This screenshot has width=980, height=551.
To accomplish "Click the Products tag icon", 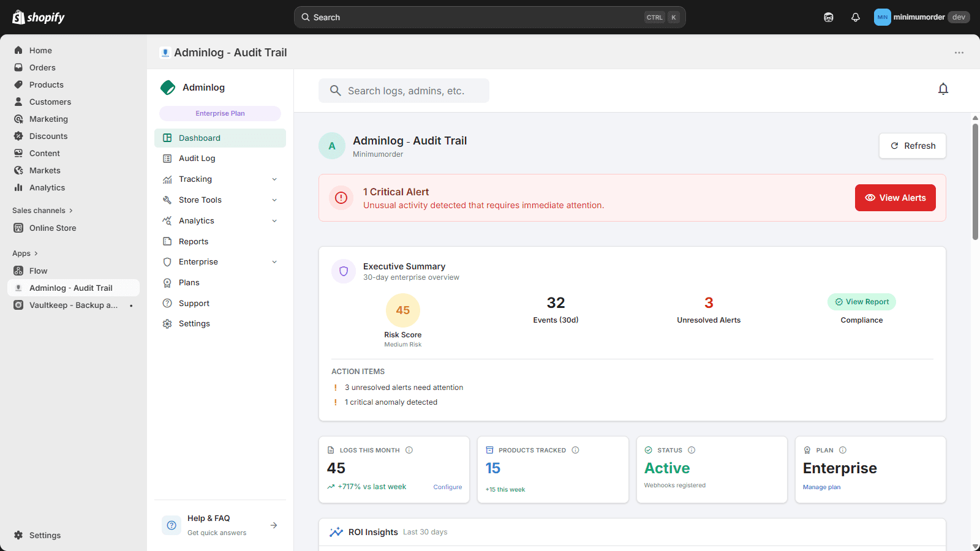I will point(18,84).
